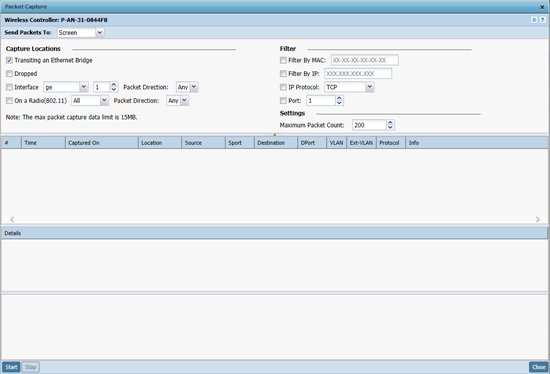Start the packet capture

pyautogui.click(x=11, y=367)
